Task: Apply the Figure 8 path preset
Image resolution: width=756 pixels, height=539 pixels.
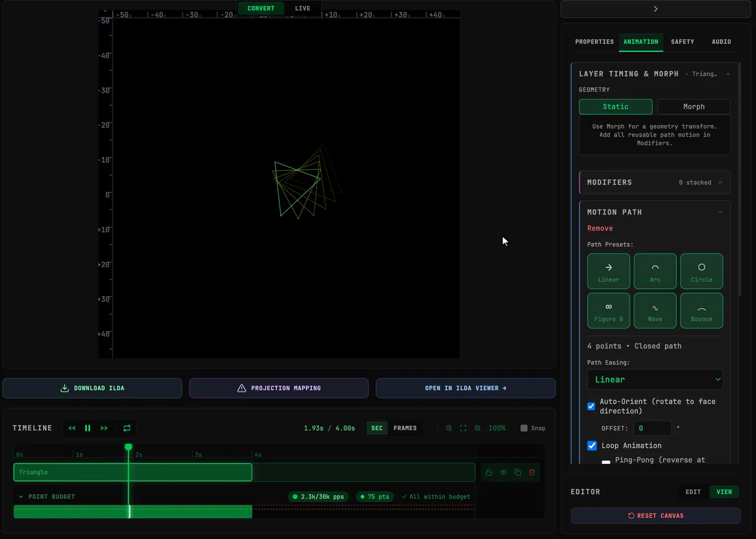Action: [608, 311]
